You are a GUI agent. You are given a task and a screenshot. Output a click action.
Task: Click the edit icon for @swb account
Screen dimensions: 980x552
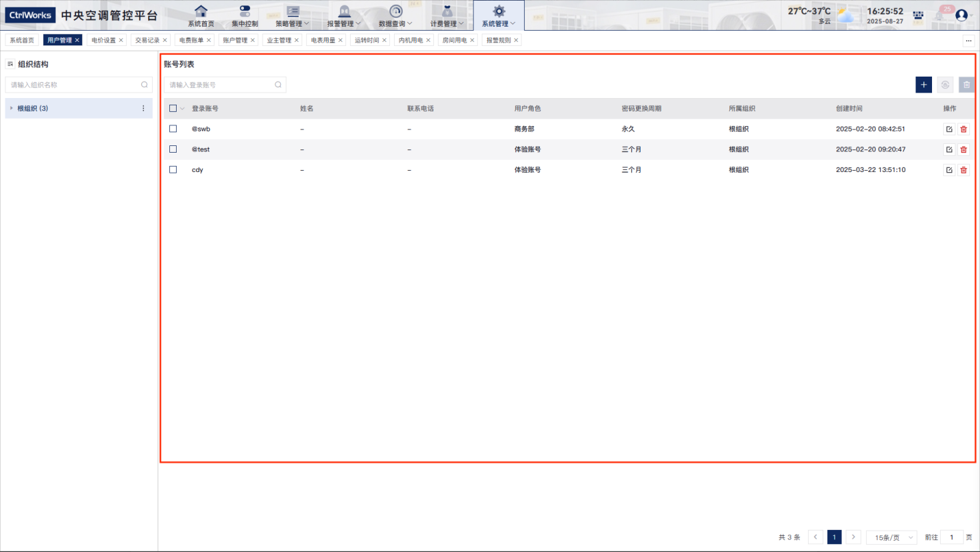click(949, 129)
